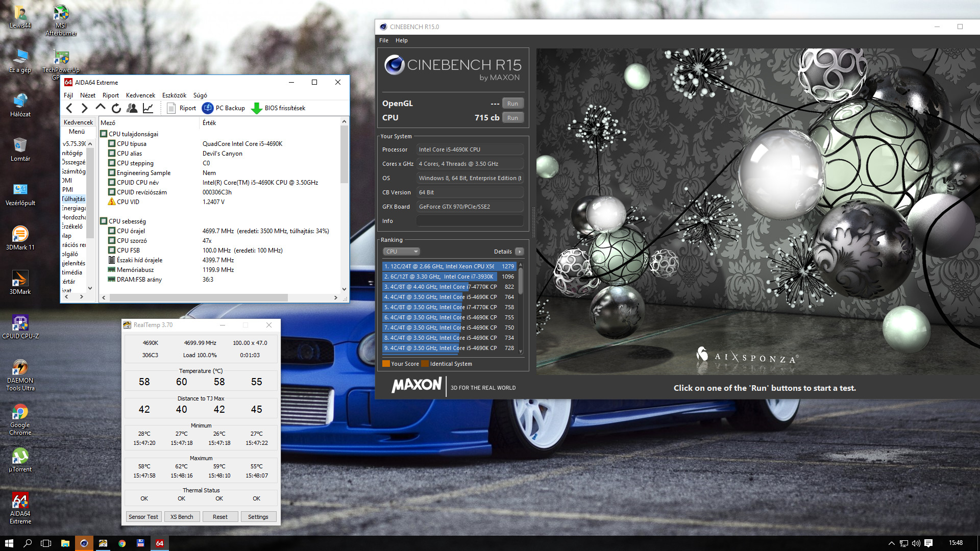Click the XS Bench button
This screenshot has width=980, height=551.
pyautogui.click(x=182, y=517)
